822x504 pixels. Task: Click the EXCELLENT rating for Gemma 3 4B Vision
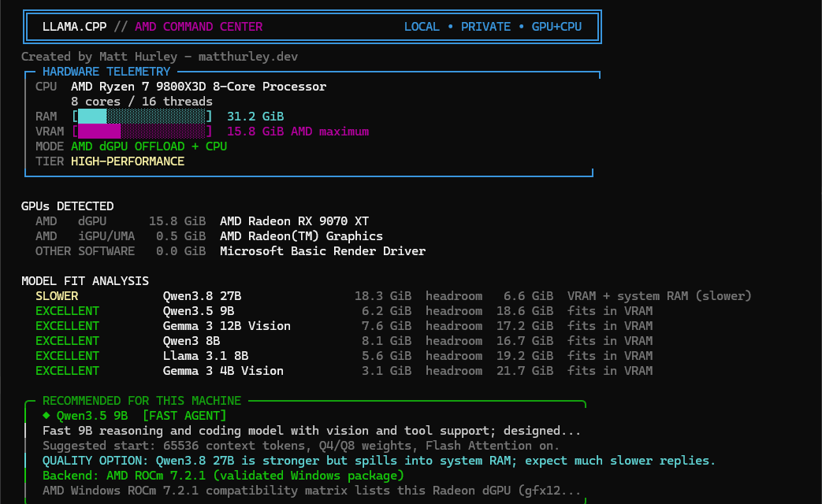click(x=67, y=371)
